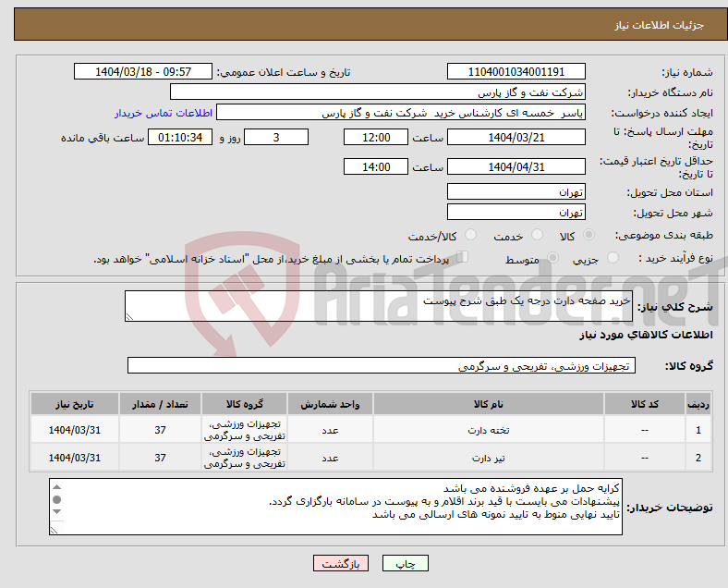Click the validity time field 14:00
The image size is (728, 588).
click(x=376, y=166)
